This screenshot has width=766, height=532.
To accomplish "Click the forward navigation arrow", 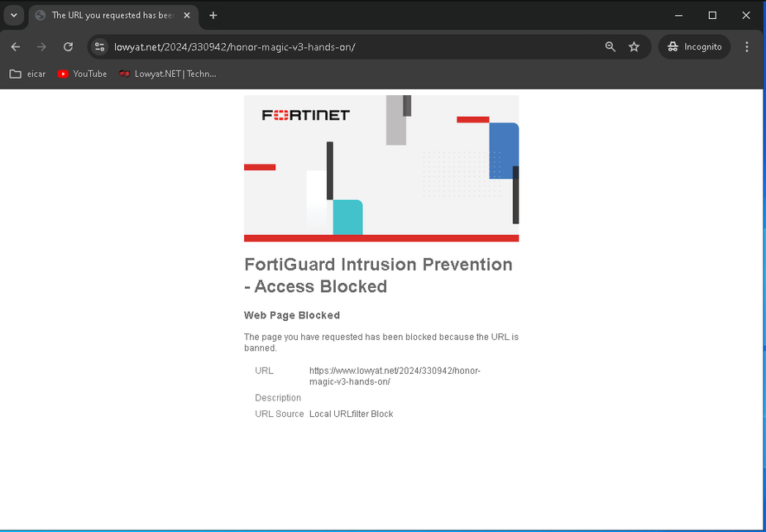I will pyautogui.click(x=42, y=47).
